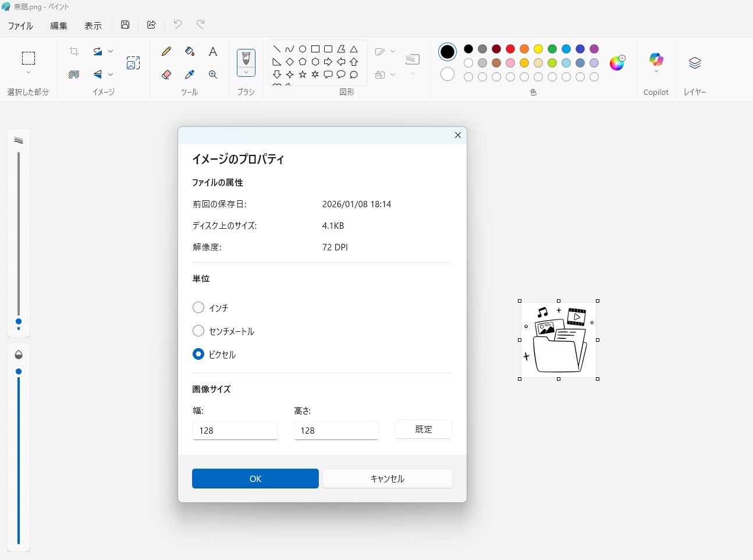
Task: Click the 4.1KB disk size value
Action: tap(333, 226)
